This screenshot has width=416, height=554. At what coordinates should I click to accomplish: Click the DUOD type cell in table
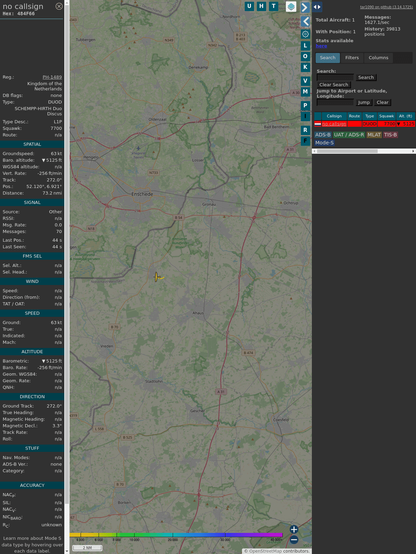[369, 124]
